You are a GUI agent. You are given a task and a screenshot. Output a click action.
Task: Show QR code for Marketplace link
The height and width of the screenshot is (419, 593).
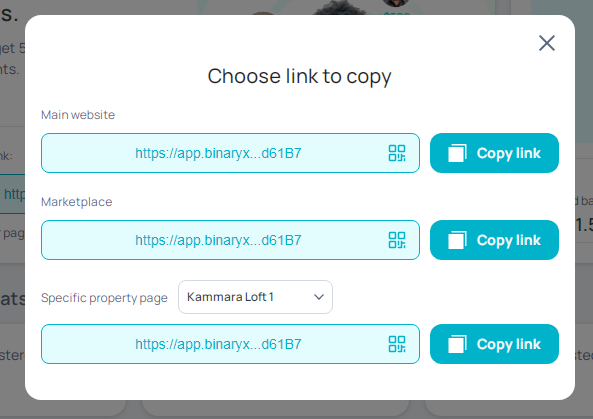coord(397,240)
